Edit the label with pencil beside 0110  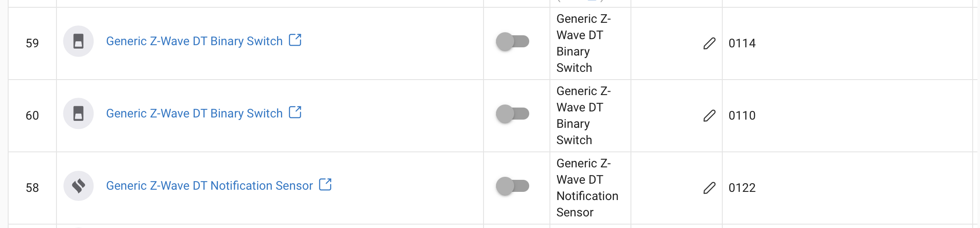click(x=709, y=116)
